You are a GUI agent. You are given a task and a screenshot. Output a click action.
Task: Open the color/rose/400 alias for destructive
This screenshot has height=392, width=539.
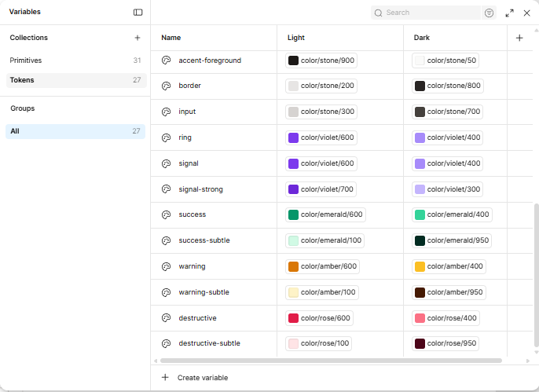click(x=445, y=318)
